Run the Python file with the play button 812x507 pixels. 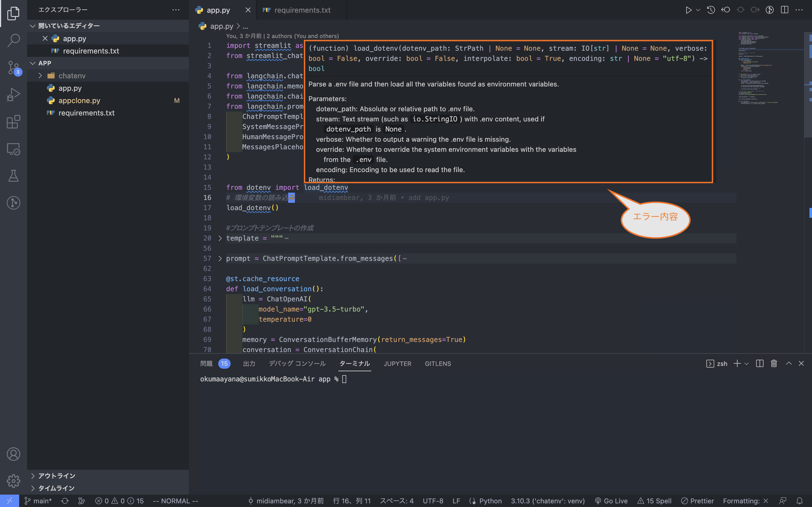[x=689, y=10]
